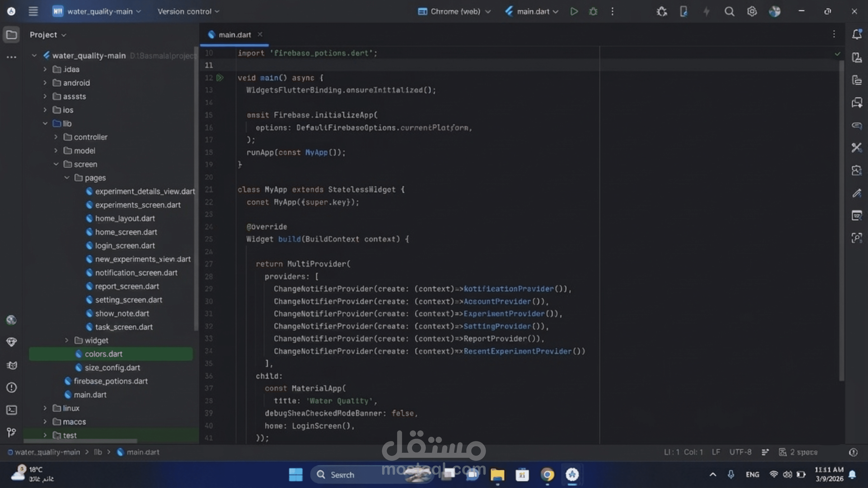The width and height of the screenshot is (868, 488).
Task: Open the main hamburger menu
Action: coord(33,11)
